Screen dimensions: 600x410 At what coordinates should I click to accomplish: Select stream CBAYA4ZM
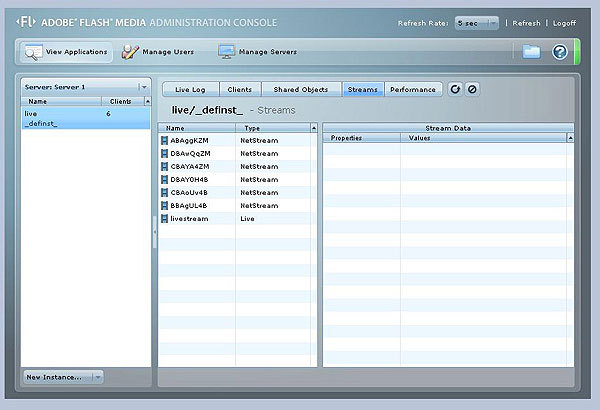190,167
